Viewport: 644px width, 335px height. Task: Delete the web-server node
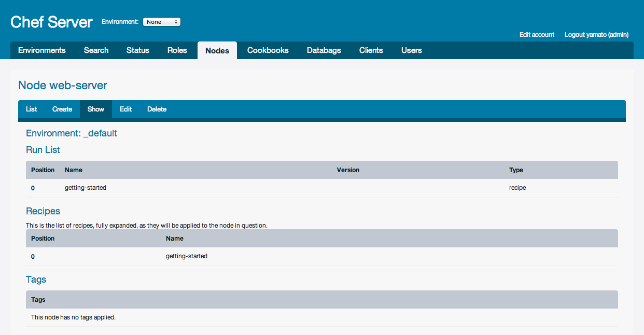tap(157, 109)
